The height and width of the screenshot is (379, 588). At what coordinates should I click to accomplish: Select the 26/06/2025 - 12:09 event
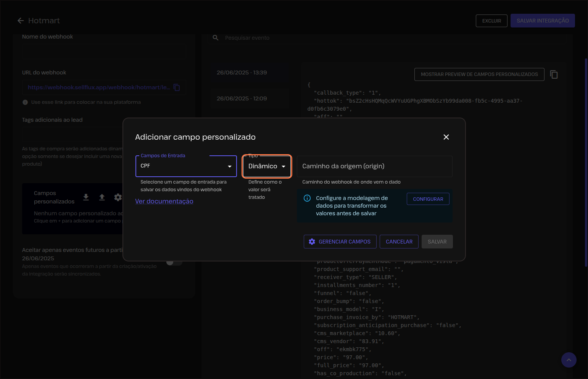coord(242,98)
